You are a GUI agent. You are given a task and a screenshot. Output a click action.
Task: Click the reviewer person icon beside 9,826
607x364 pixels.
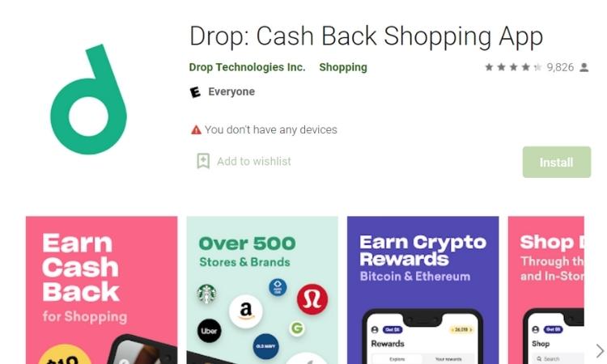[584, 67]
